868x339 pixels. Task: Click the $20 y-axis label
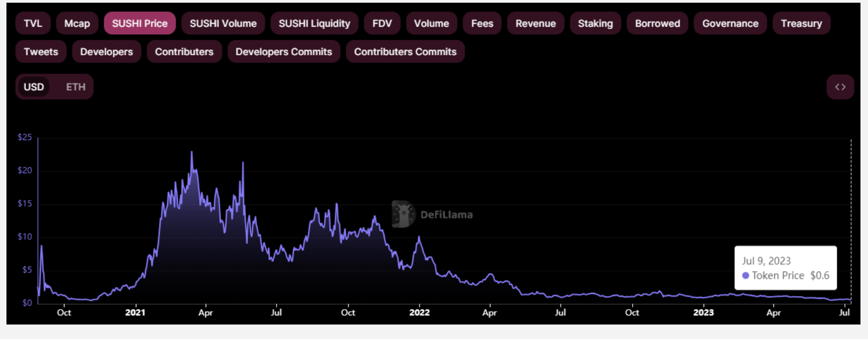click(x=25, y=171)
